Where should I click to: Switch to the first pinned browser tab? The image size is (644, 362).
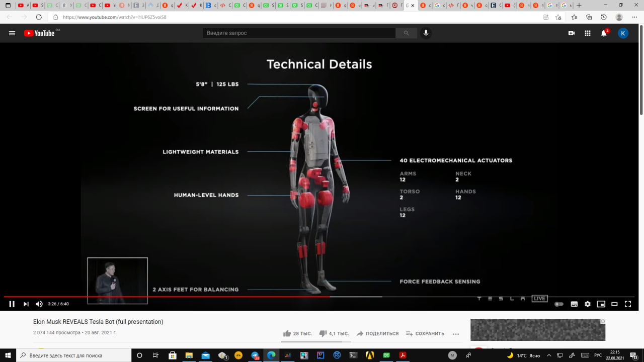(8, 5)
